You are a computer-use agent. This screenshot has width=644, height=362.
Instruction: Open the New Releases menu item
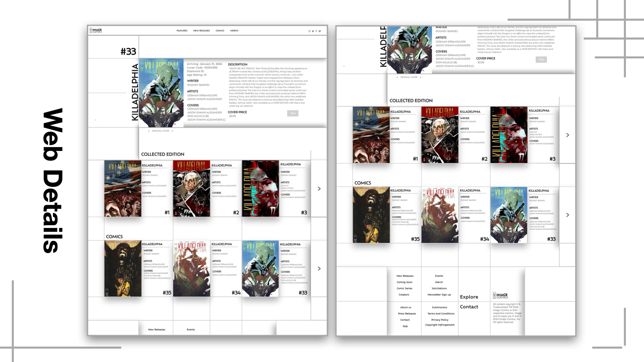coord(201,31)
